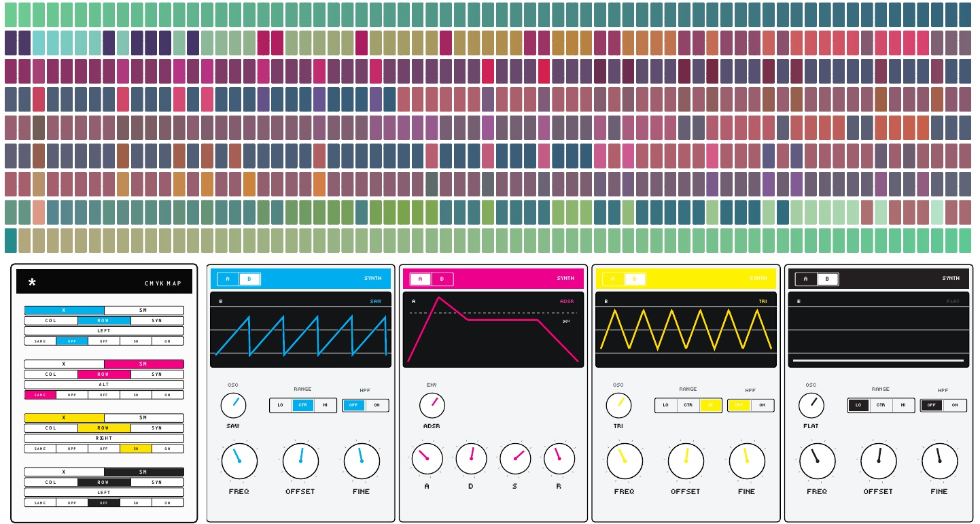Choose SYN in the magenta map section
The width and height of the screenshot is (980, 524).
click(157, 374)
